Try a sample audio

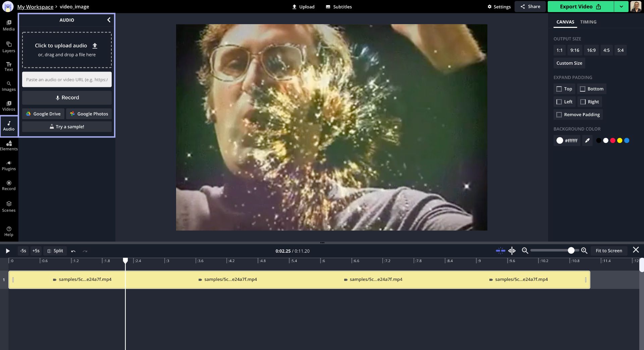click(x=67, y=127)
